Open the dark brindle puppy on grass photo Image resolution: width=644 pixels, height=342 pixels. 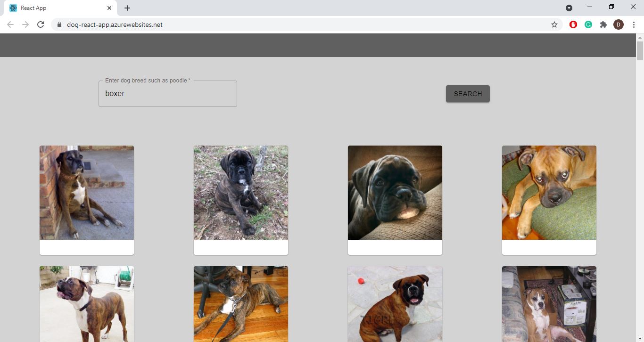click(241, 193)
